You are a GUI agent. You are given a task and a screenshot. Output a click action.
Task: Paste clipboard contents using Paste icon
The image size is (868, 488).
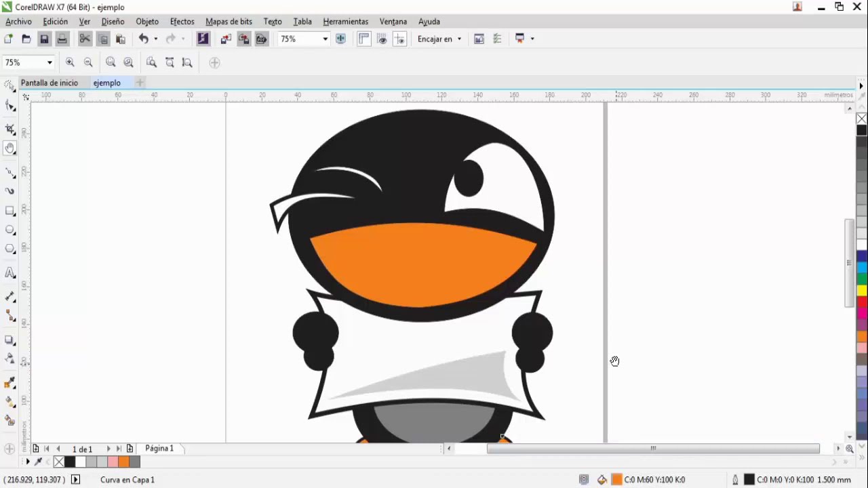tap(121, 39)
